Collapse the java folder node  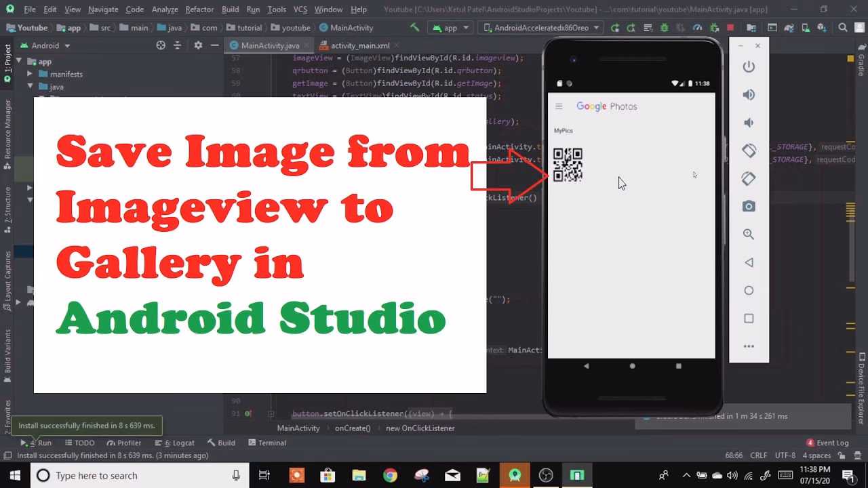(x=30, y=87)
